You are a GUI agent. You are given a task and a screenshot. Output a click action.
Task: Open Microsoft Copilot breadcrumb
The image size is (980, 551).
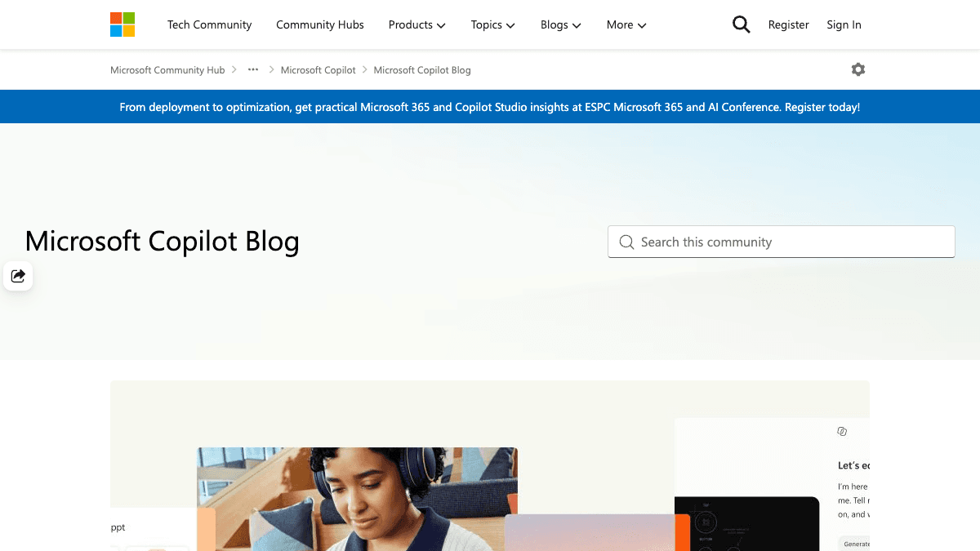tap(318, 70)
